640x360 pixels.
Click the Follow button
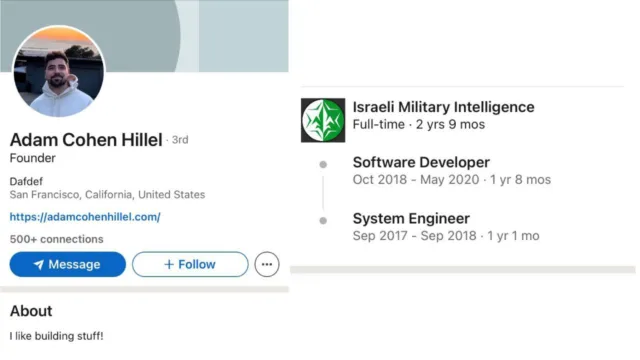tap(190, 264)
